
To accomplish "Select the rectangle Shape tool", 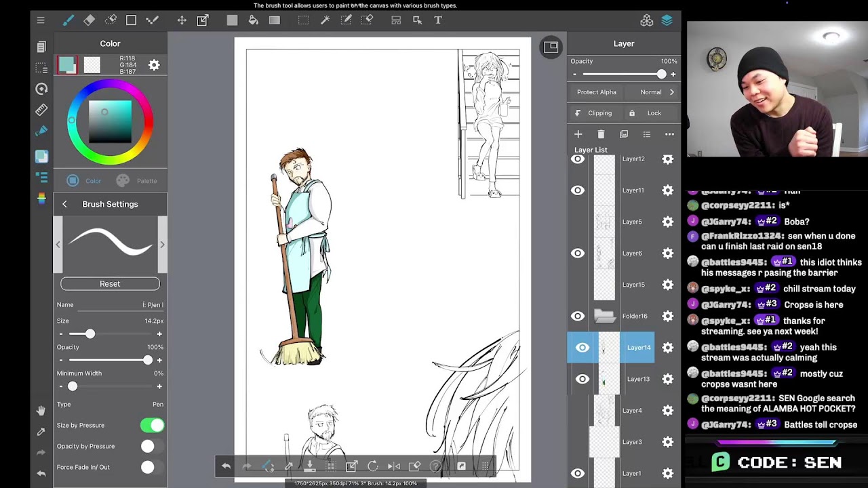I will pyautogui.click(x=132, y=20).
